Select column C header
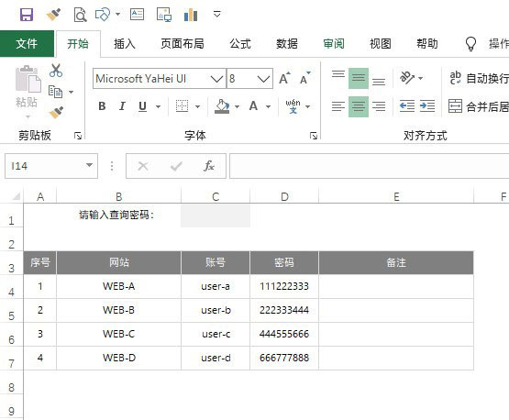Viewport: 509px width, 420px height. click(216, 196)
